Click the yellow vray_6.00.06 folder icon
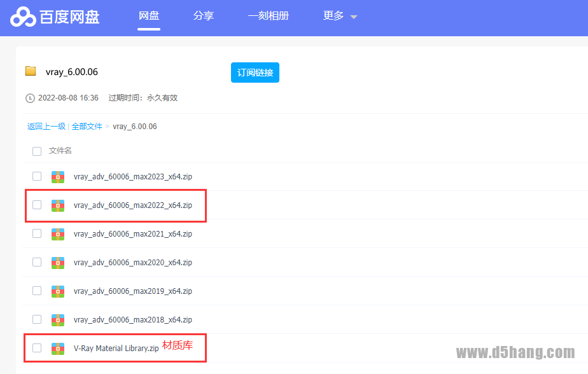Screen dimensions: 588x374 (31, 71)
